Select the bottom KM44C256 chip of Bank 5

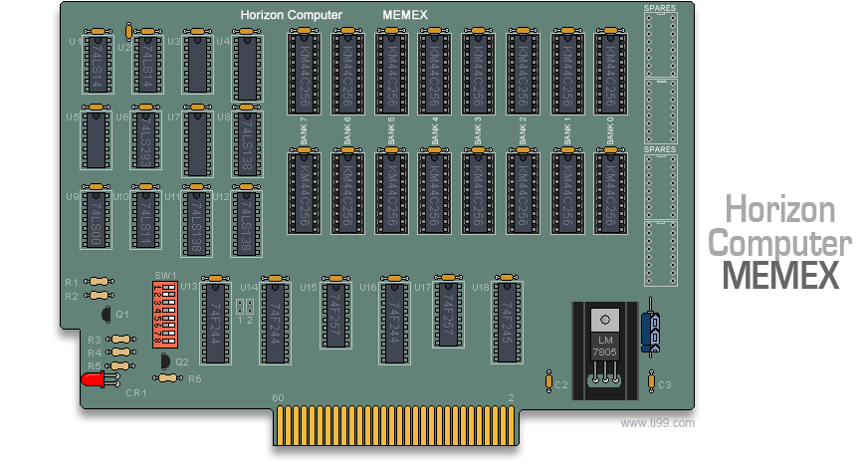pos(391,193)
